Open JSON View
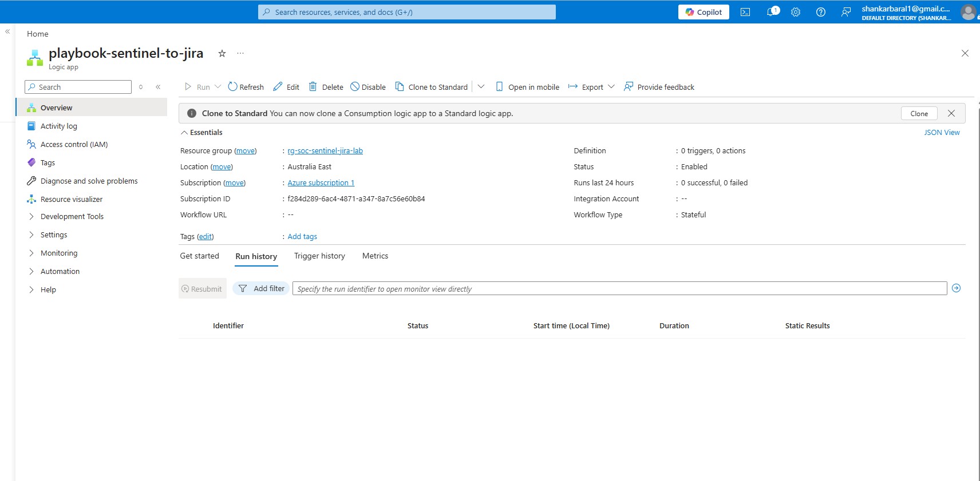Image resolution: width=980 pixels, height=481 pixels. (x=942, y=132)
